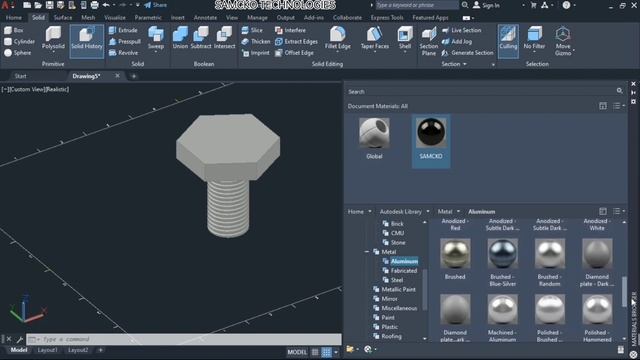Select the Steel tree item

coord(393,280)
